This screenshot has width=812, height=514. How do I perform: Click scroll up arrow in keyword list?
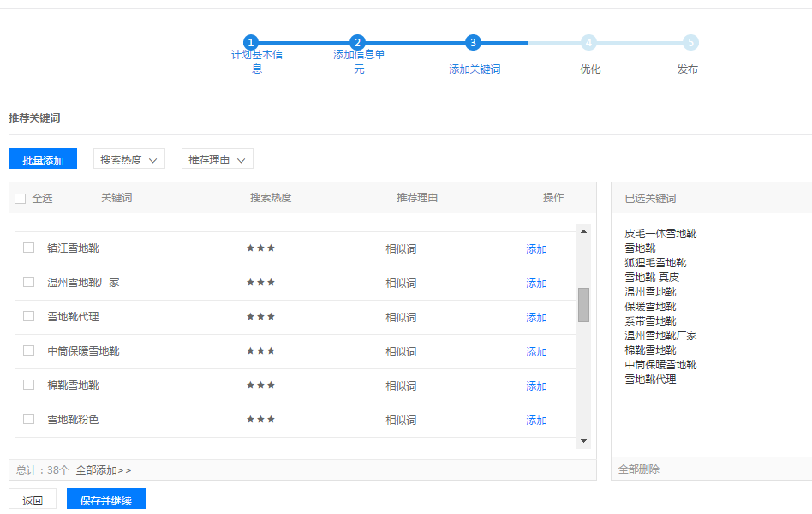583,230
